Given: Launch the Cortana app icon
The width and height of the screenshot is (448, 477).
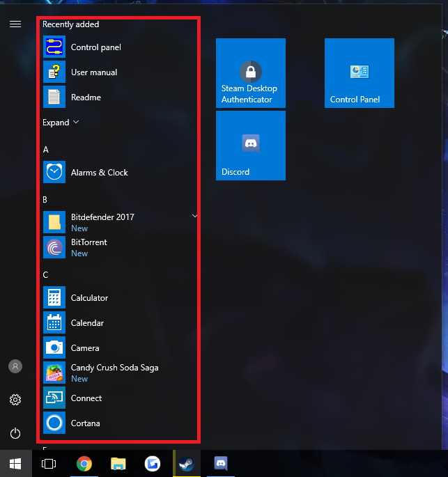Looking at the screenshot, I should point(54,423).
